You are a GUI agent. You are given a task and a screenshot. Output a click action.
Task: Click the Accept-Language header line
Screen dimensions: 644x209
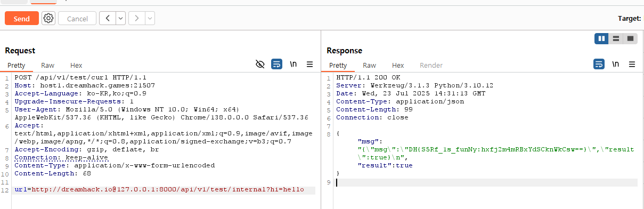[80, 93]
